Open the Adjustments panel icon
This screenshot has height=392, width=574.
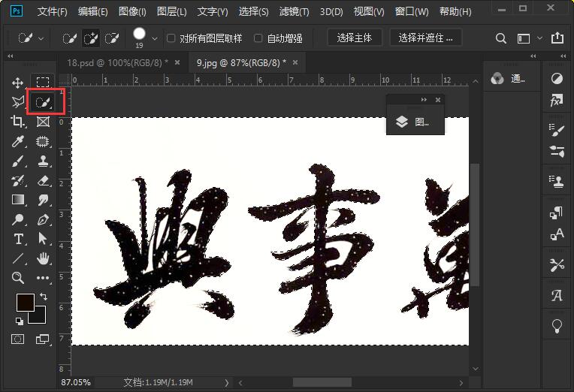[x=557, y=78]
